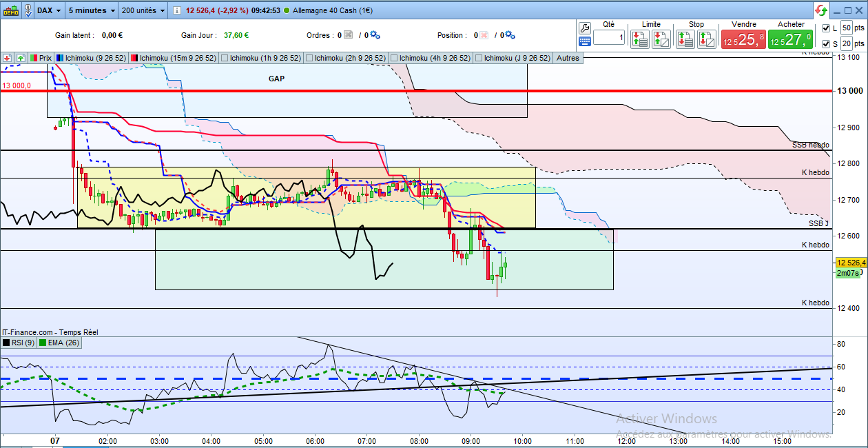Click the 12 800 price axis label
The image size is (868, 448).
849,163
